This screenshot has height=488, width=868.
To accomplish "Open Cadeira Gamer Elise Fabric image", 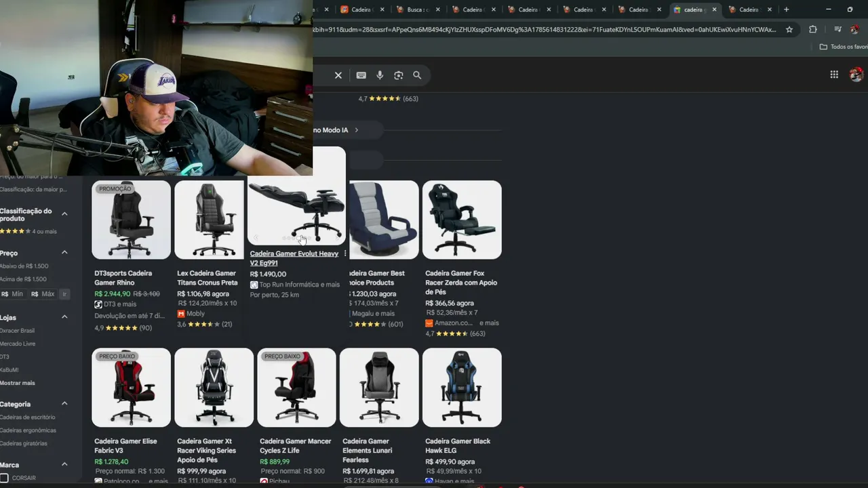I will click(131, 388).
